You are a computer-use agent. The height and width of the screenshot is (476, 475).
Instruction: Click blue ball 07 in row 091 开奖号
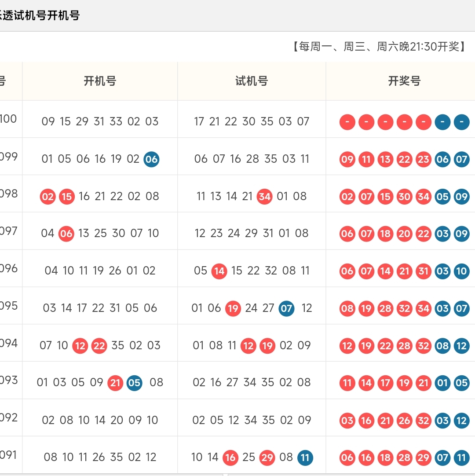click(442, 458)
